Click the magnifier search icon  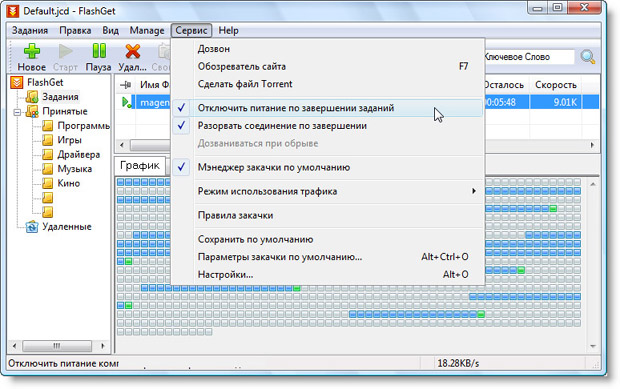tap(588, 57)
